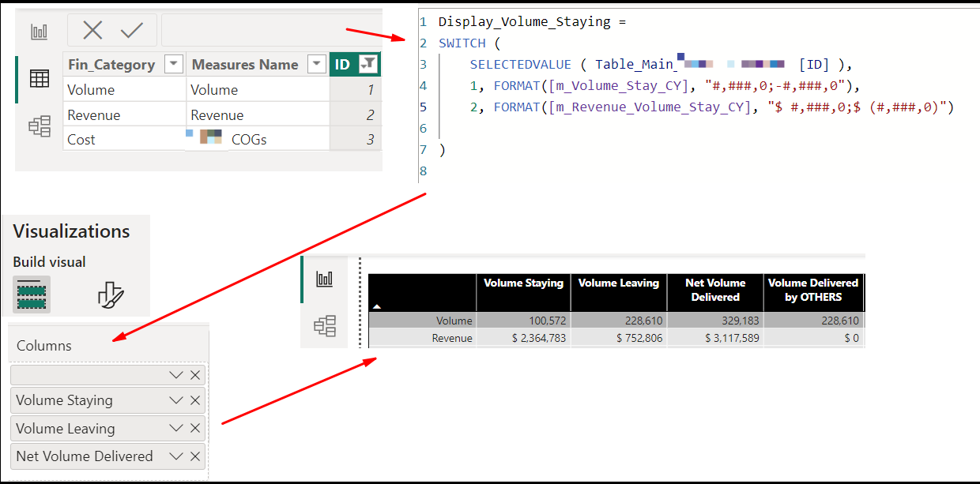Click the ID cell with value 3
The width and height of the screenshot is (980, 484).
tap(356, 140)
